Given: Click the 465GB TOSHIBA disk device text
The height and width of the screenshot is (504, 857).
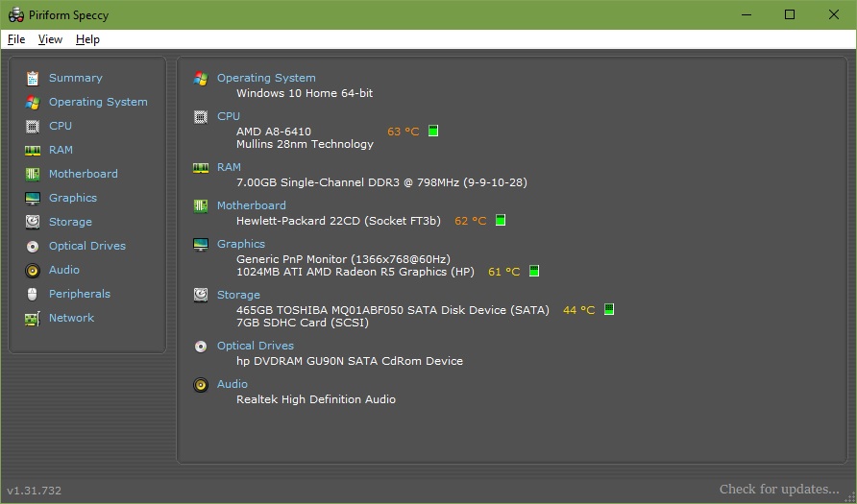Looking at the screenshot, I should click(392, 310).
